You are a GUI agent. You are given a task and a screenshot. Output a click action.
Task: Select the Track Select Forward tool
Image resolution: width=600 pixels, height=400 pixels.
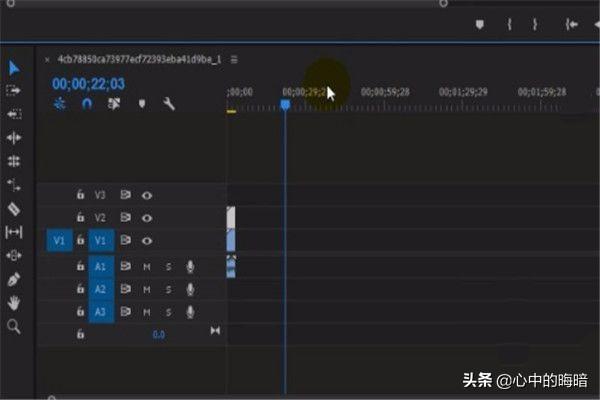14,91
